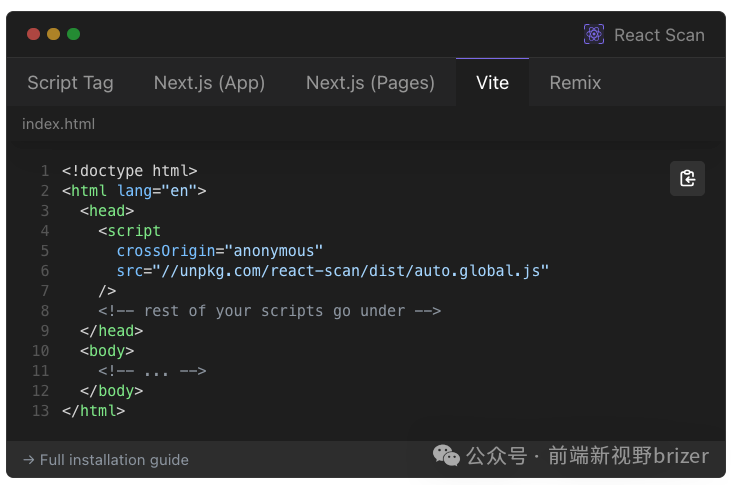Click line number 13 in the gutter
The image size is (731, 485).
coord(40,411)
